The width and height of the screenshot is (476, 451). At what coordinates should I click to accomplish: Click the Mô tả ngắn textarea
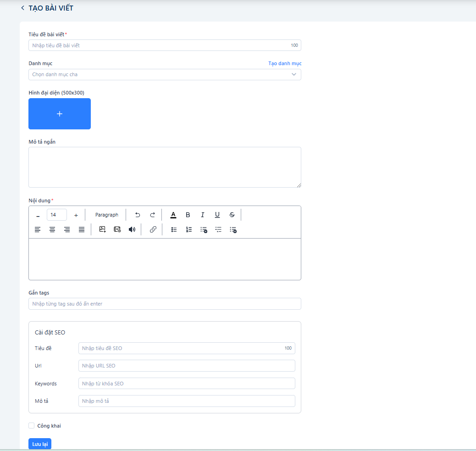[x=165, y=167]
